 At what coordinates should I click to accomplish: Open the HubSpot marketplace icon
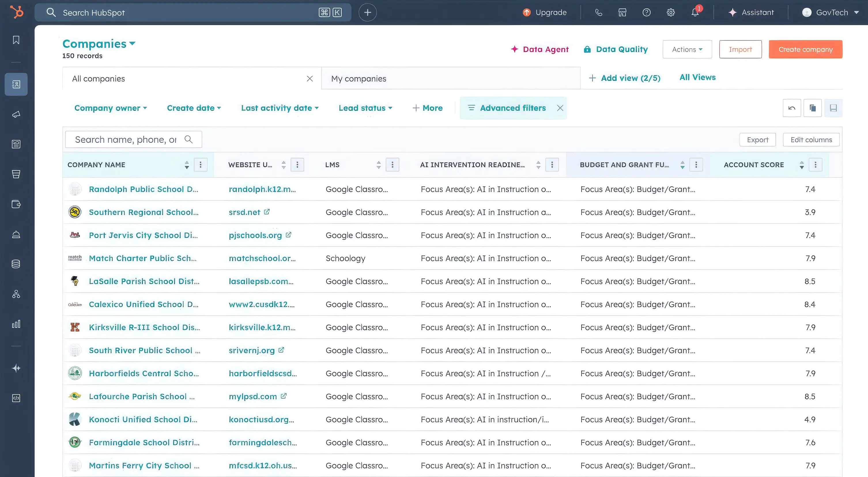[622, 12]
